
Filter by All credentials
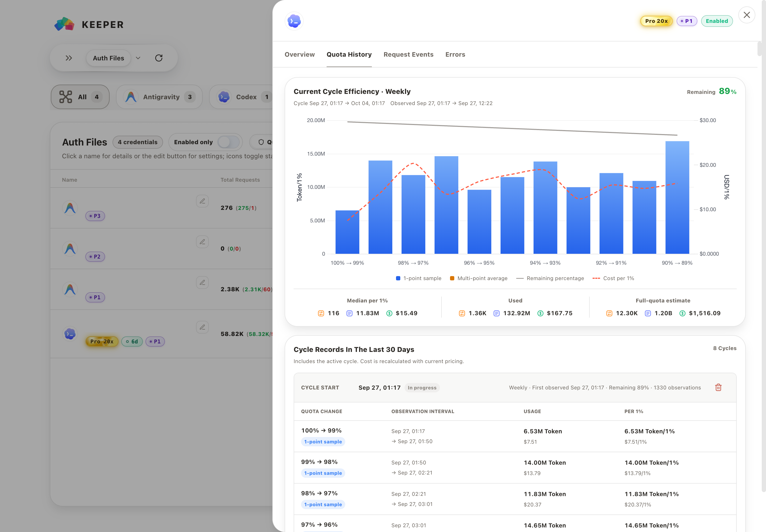(x=80, y=97)
